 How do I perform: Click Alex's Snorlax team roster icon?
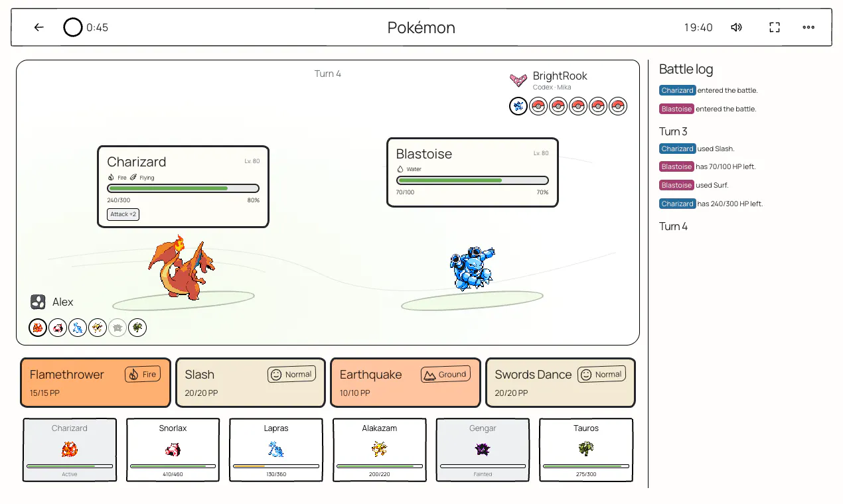(58, 328)
